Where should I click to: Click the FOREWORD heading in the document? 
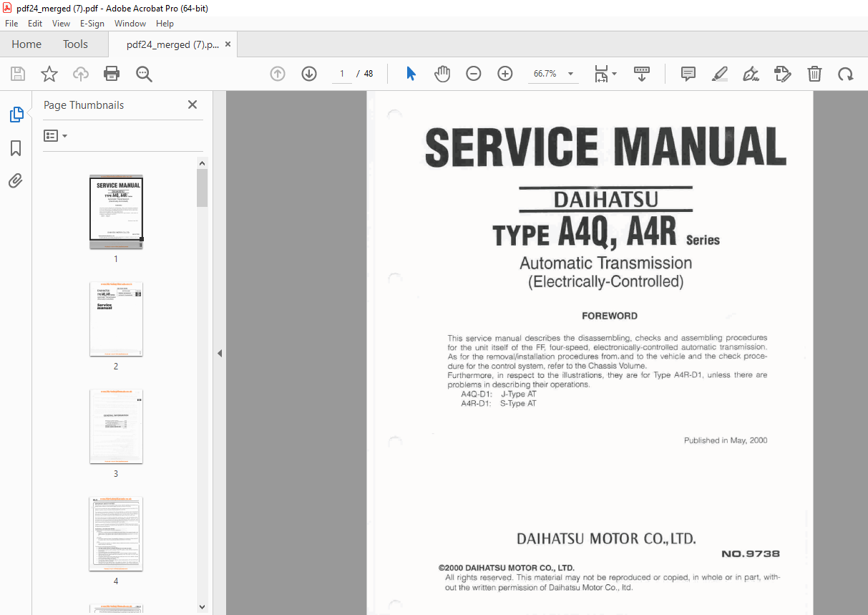point(610,316)
